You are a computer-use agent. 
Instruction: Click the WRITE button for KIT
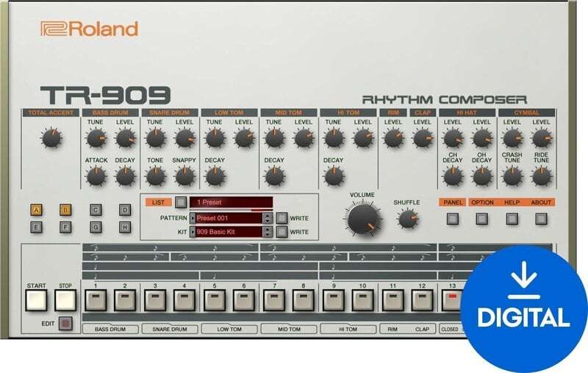282,232
